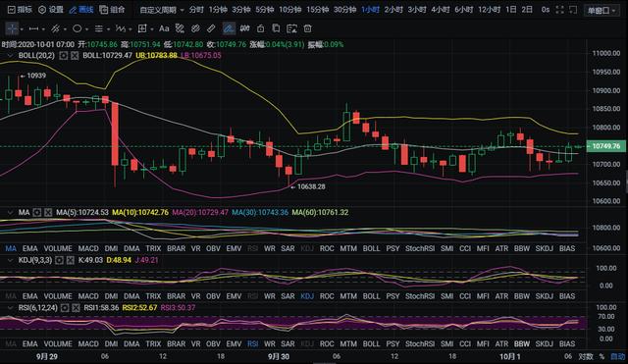The width and height of the screenshot is (628, 364).
Task: Select MACD in the first indicator row
Action: (88, 248)
